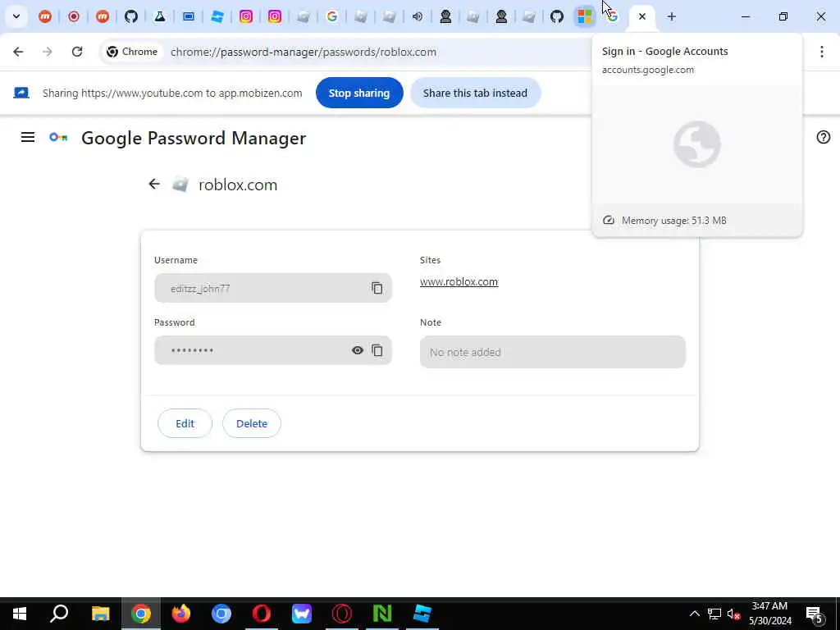Restore down the Chrome window

tap(783, 16)
